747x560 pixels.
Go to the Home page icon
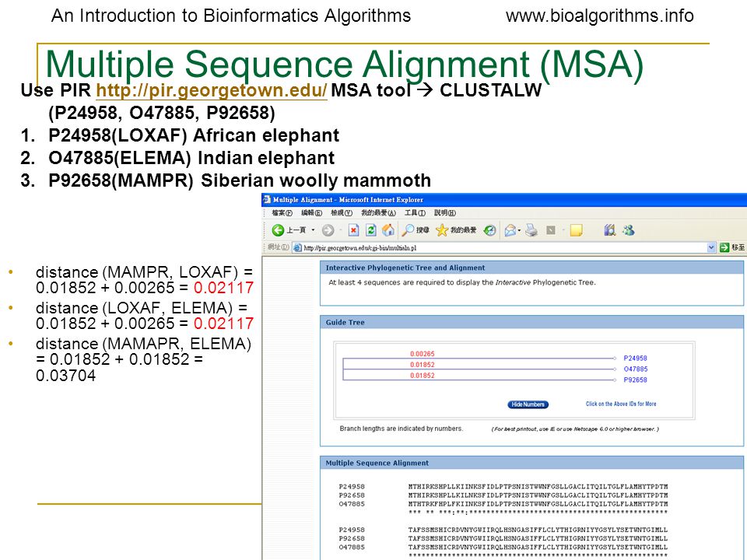click(388, 230)
